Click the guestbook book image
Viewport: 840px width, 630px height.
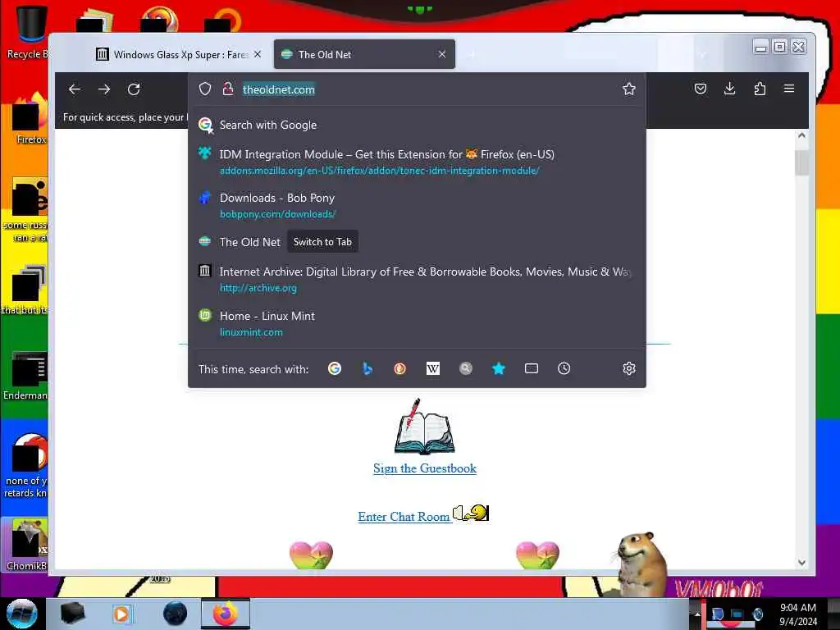click(424, 427)
